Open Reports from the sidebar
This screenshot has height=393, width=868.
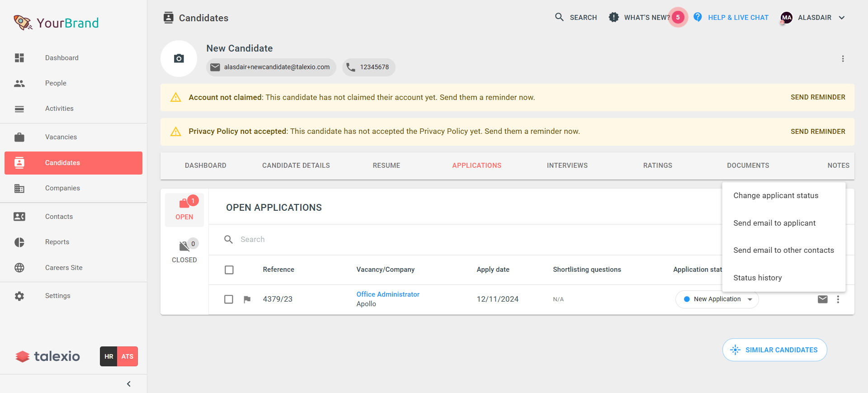(x=57, y=242)
